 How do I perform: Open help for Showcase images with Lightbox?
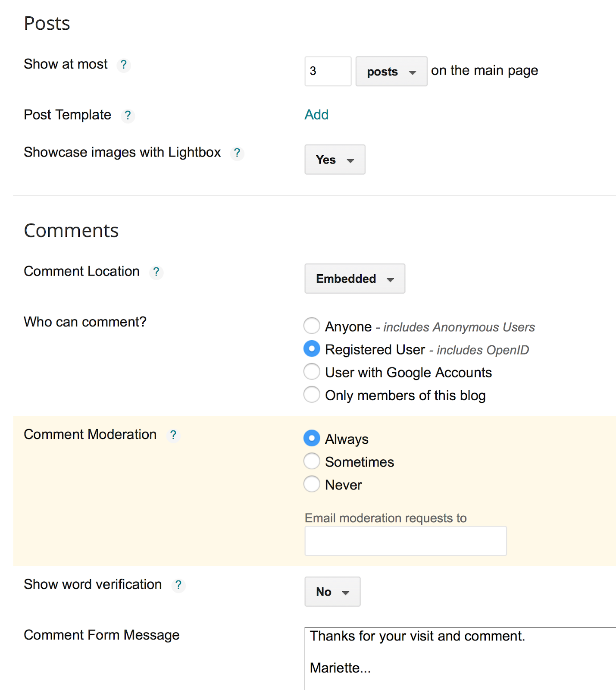pyautogui.click(x=237, y=153)
